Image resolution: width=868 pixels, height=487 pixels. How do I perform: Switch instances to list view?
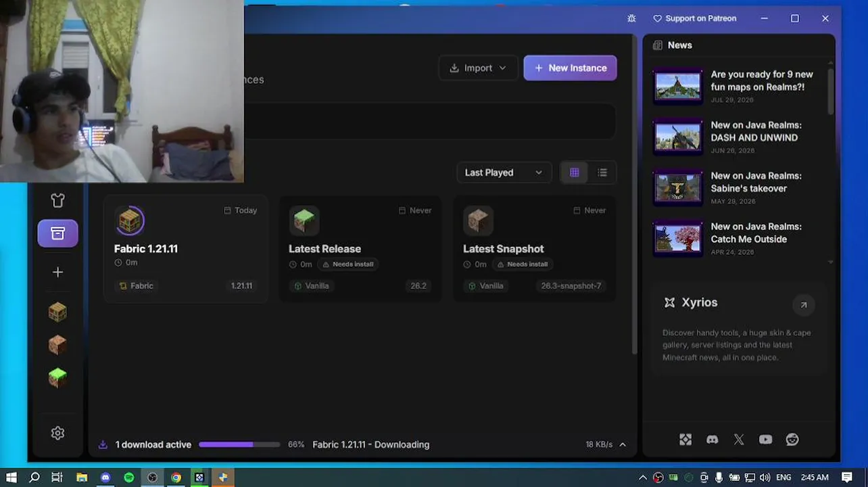(602, 172)
